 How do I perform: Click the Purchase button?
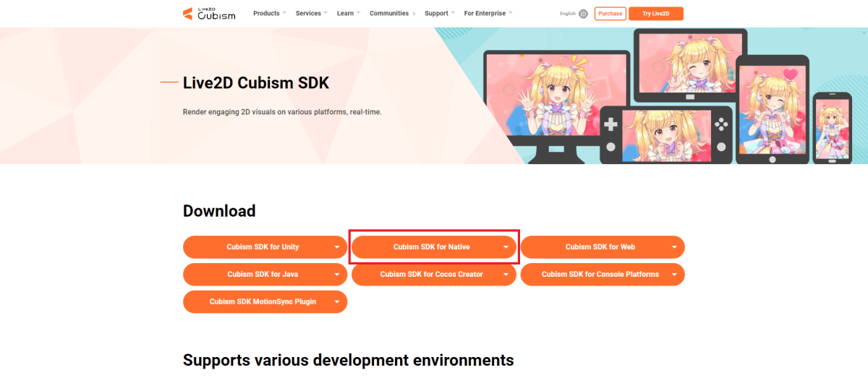point(610,14)
